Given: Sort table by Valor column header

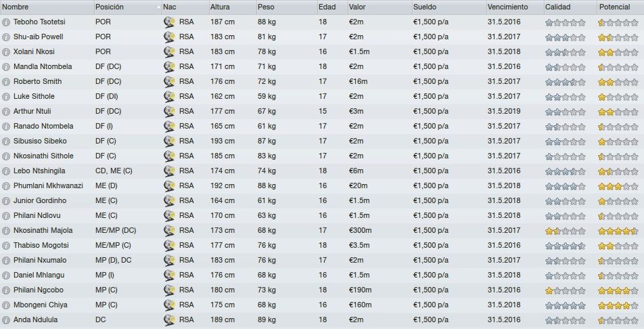Looking at the screenshot, I should point(380,7).
